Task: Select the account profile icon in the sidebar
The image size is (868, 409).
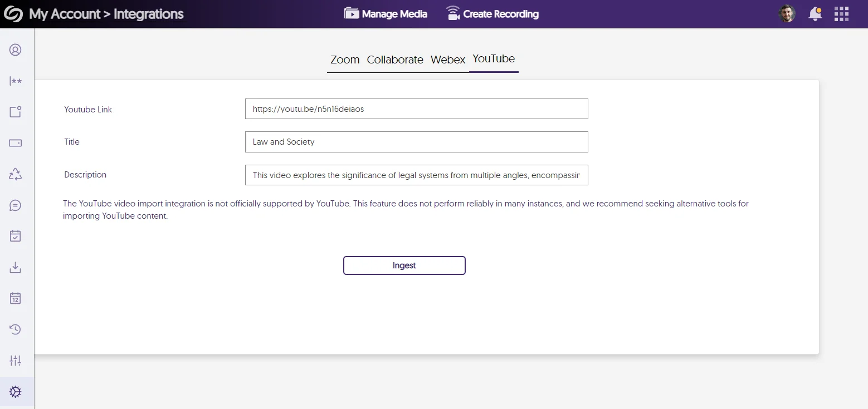Action: click(16, 50)
